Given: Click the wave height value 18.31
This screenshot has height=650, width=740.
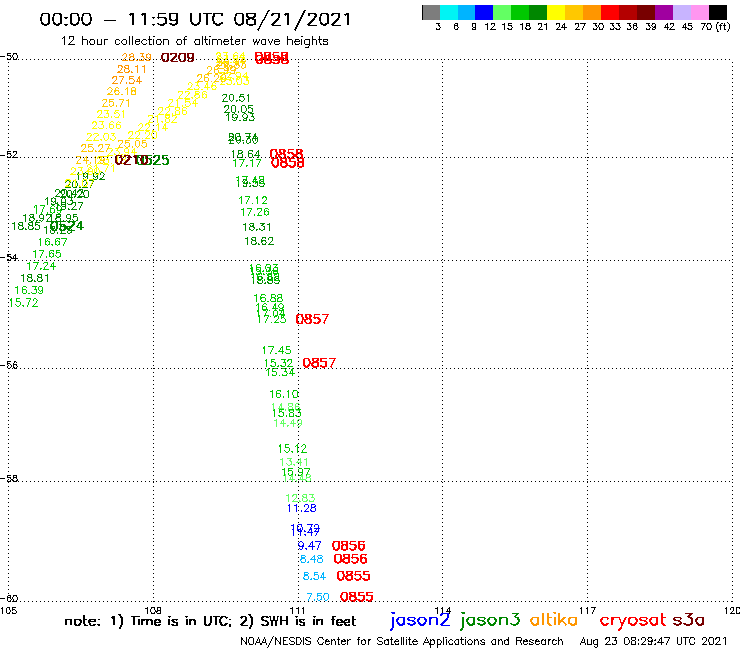Looking at the screenshot, I should coord(257,228).
